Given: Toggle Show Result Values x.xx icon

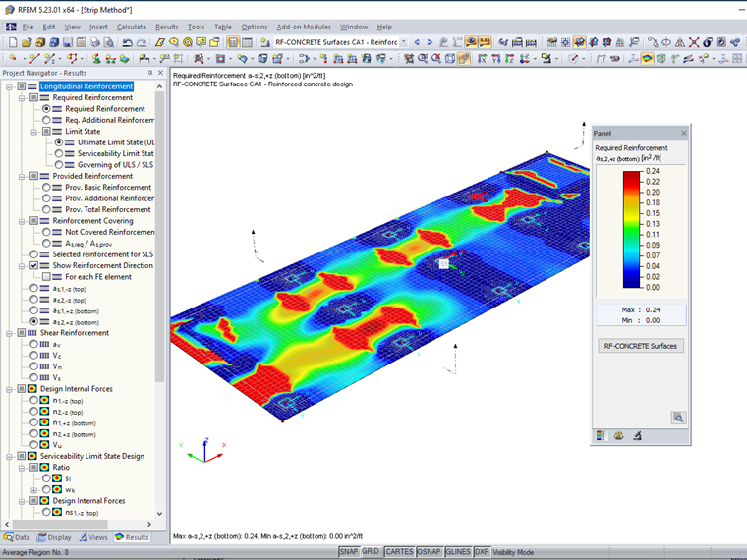Looking at the screenshot, I should [x=485, y=42].
